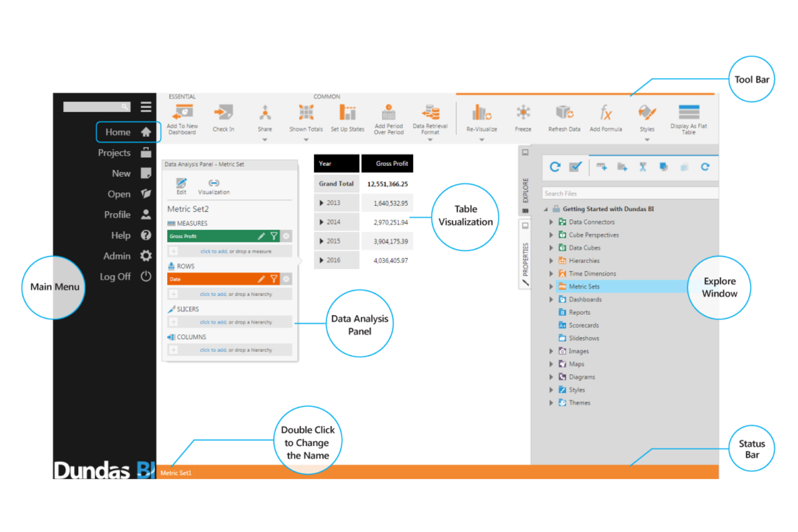Open Set Up States tool

coord(348,116)
